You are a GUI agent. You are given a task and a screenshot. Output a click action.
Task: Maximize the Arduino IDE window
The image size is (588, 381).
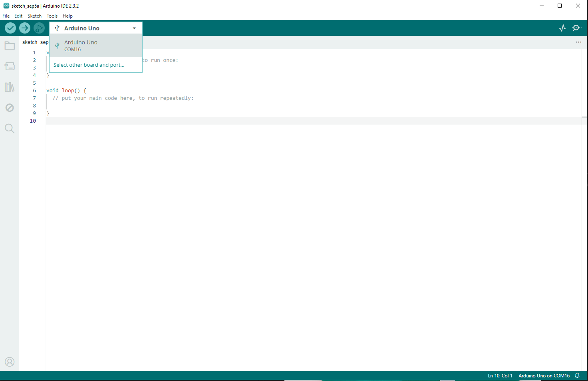coord(560,6)
